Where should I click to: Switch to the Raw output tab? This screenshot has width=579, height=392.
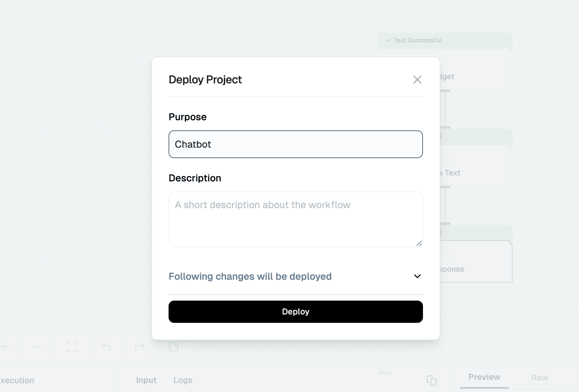539,378
